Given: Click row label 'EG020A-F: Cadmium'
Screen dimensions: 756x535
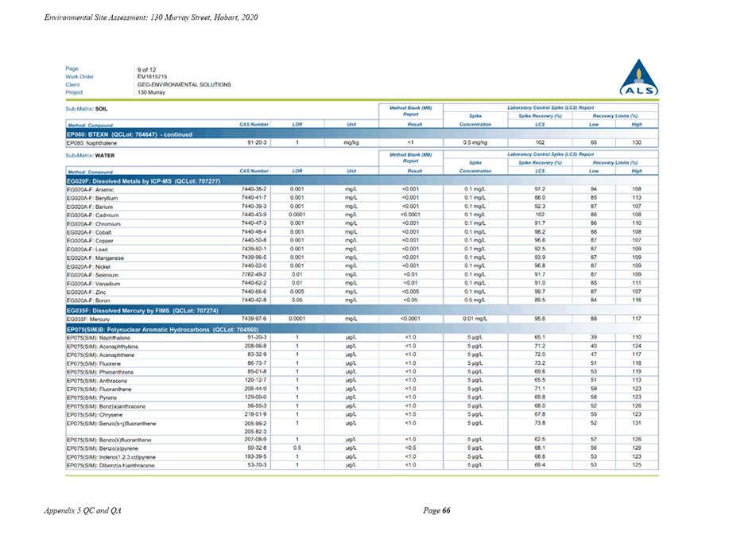Looking at the screenshot, I should [92, 215].
